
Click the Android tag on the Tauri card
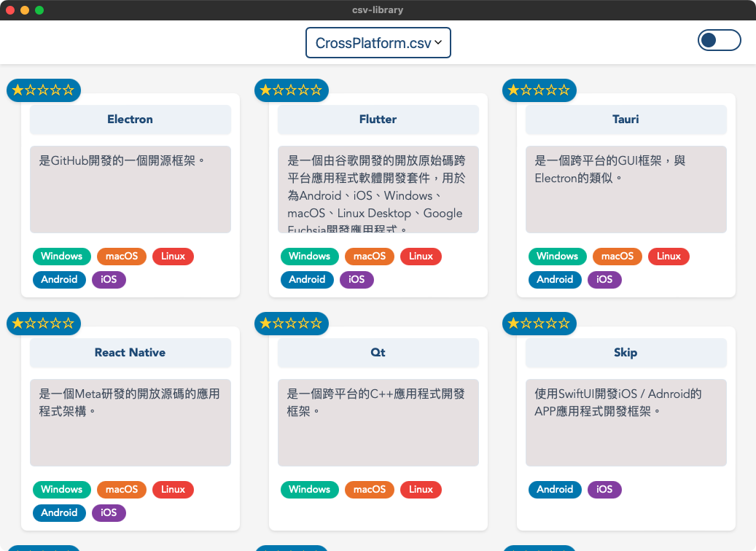(555, 280)
